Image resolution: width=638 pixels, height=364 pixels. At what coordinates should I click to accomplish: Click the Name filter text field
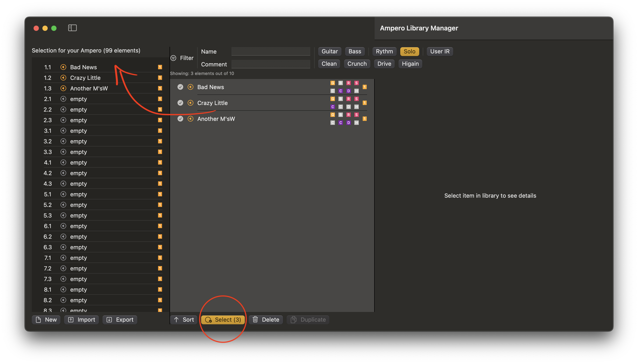(271, 51)
